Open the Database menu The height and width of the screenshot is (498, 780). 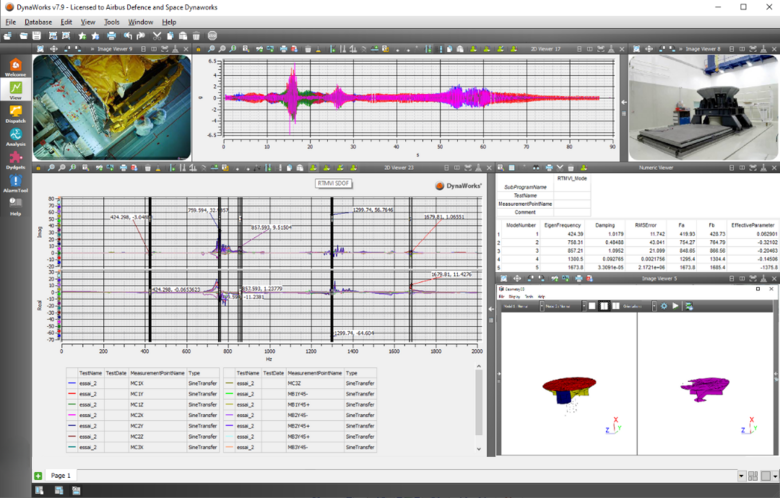[38, 22]
